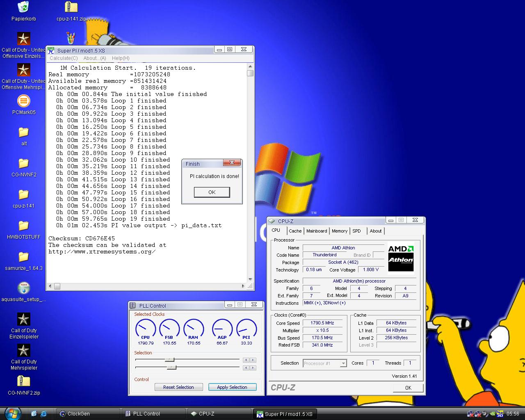Launch Call of Duty Mehrspieler shortcut
The height and width of the screenshot is (420, 525).
[x=23, y=350]
